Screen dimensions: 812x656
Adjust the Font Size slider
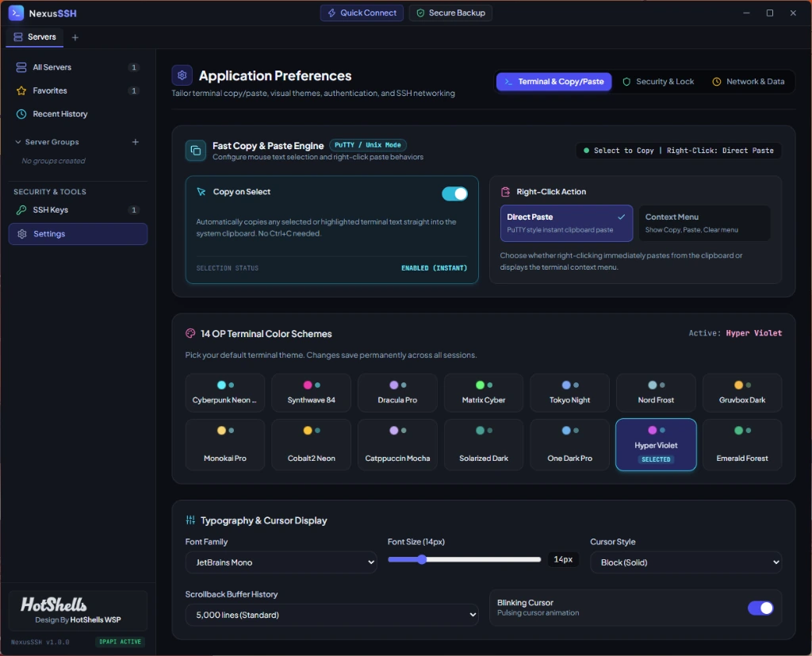point(464,559)
